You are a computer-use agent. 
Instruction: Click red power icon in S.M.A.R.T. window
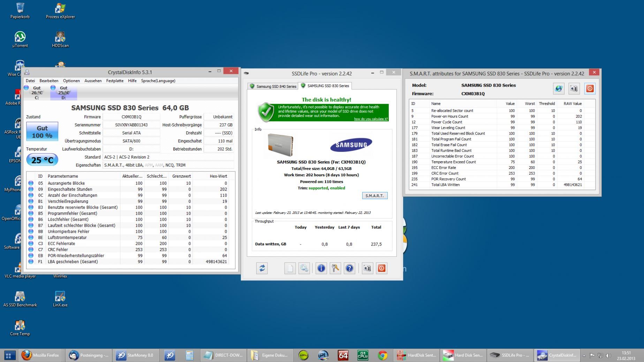[590, 88]
